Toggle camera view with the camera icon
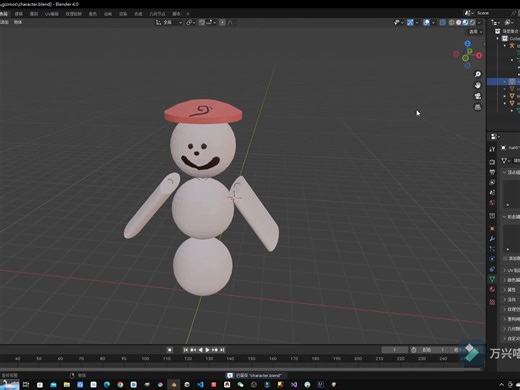Screen dimensions: 520x390 tap(478, 96)
